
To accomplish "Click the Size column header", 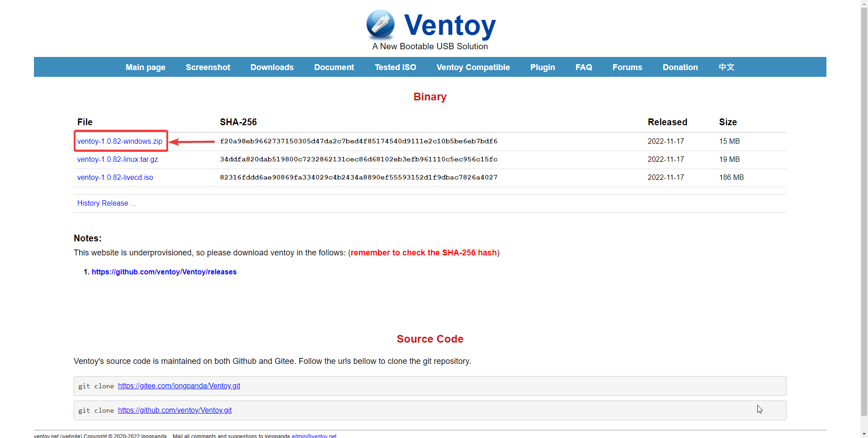I will [728, 122].
